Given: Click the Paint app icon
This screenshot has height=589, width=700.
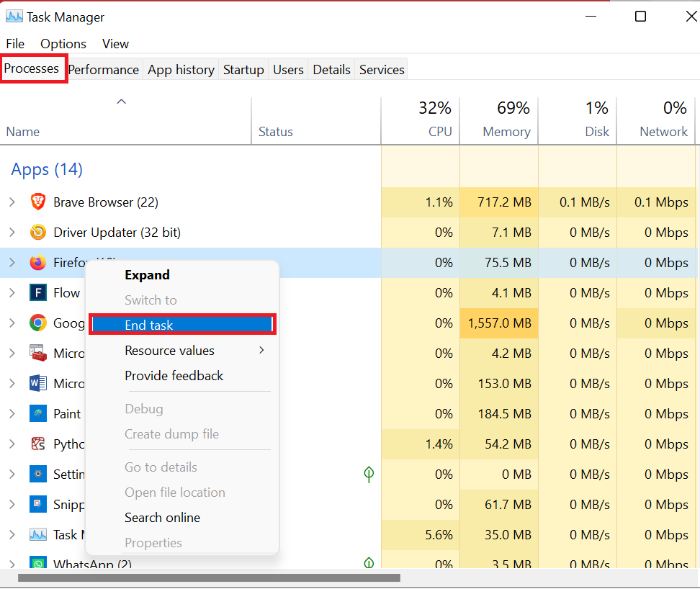Looking at the screenshot, I should click(38, 414).
